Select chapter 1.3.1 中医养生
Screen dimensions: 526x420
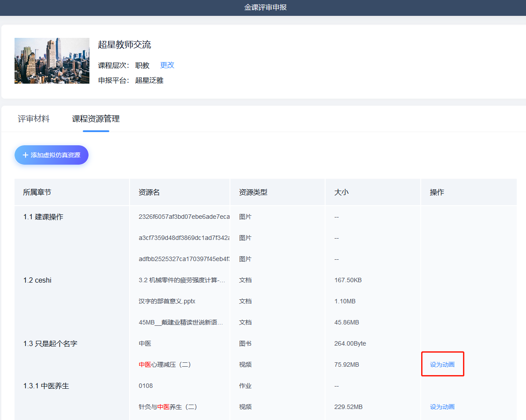[x=46, y=386]
